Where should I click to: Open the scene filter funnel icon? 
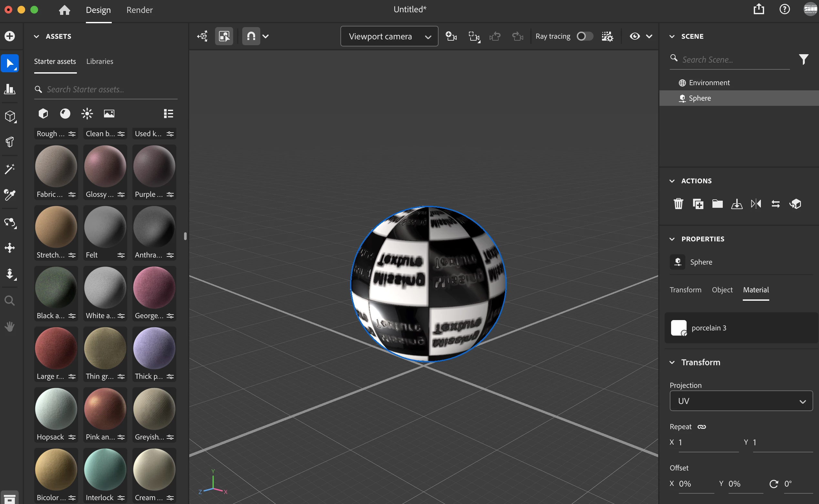click(x=803, y=59)
